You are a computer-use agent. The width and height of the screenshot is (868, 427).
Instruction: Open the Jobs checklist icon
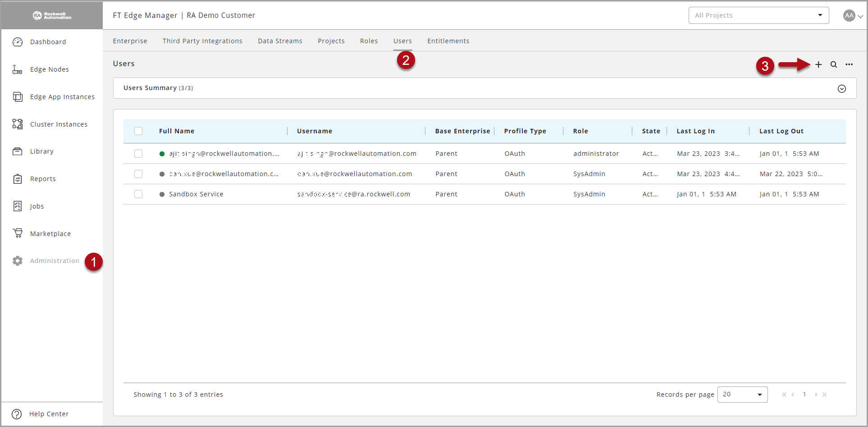(x=18, y=206)
